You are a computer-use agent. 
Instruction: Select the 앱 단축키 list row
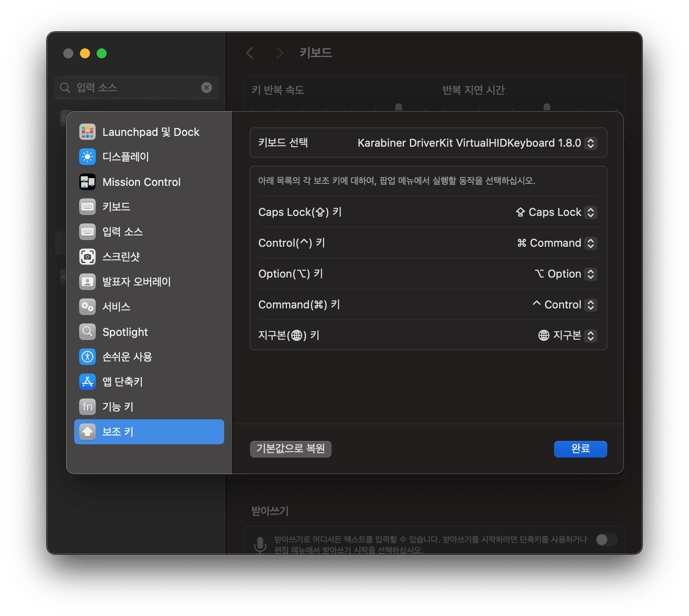149,382
